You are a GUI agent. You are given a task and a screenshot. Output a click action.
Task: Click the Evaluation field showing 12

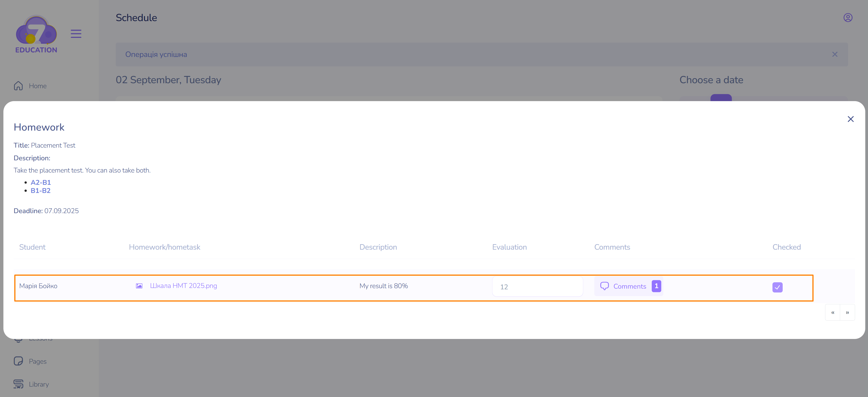[x=537, y=287]
